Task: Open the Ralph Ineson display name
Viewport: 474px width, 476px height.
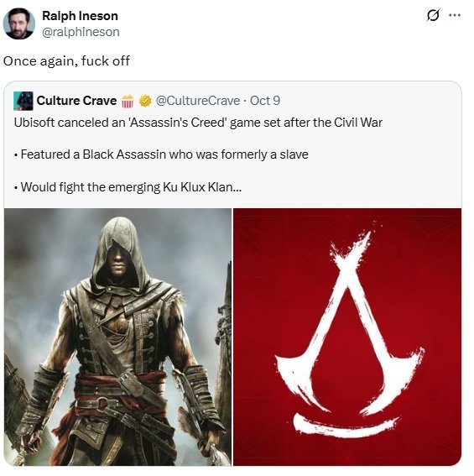Action: [80, 16]
